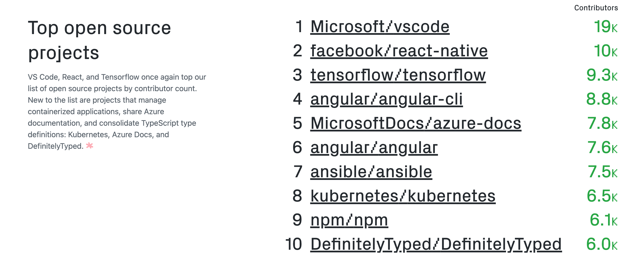
Task: Click the 6.0K count beside DefinitelyTyped
Action: (x=602, y=244)
